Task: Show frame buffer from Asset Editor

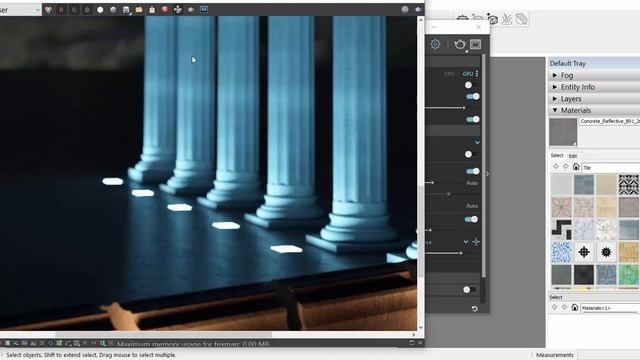Action: point(476,44)
